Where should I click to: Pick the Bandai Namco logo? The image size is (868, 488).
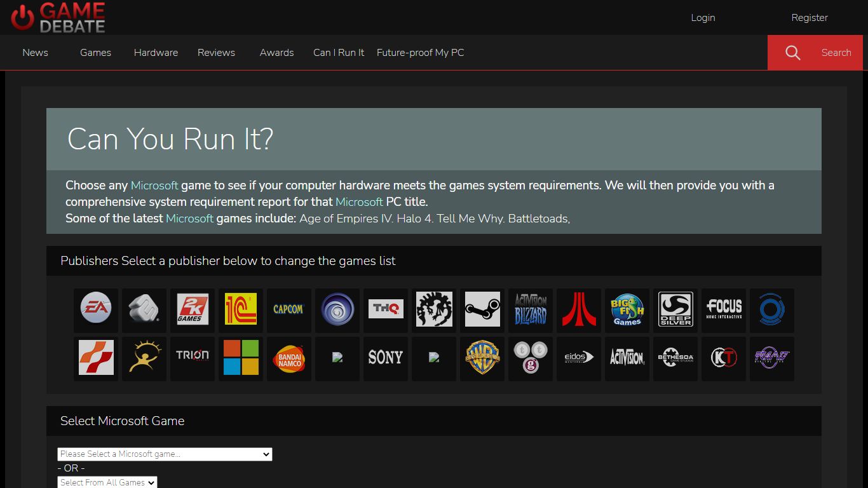point(289,358)
